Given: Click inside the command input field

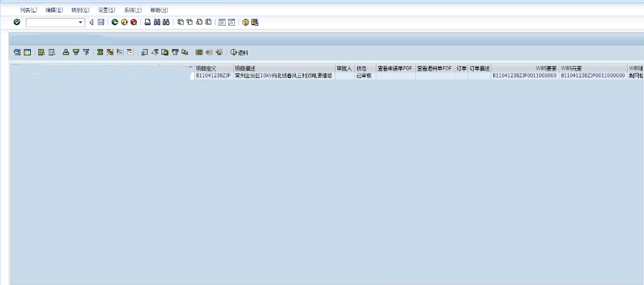Looking at the screenshot, I should click(52, 23).
